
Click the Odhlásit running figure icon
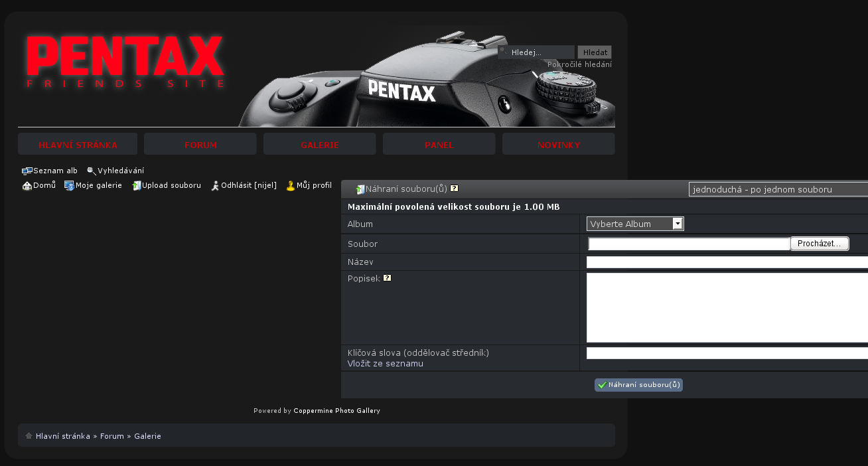[215, 186]
